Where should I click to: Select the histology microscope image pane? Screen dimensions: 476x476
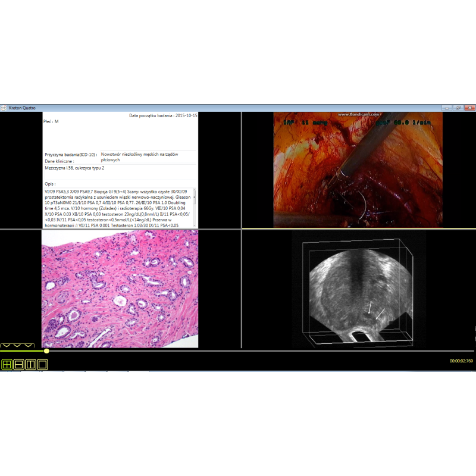120,289
